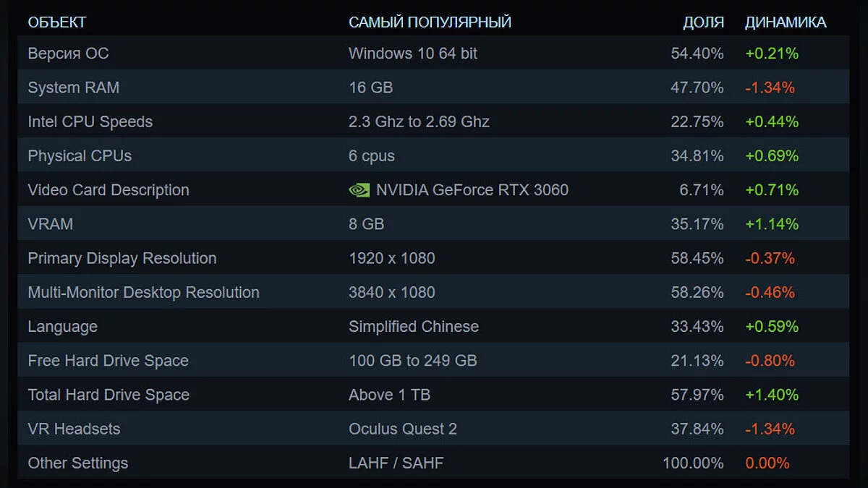Click the ОБЪЕКТ column header

click(56, 22)
